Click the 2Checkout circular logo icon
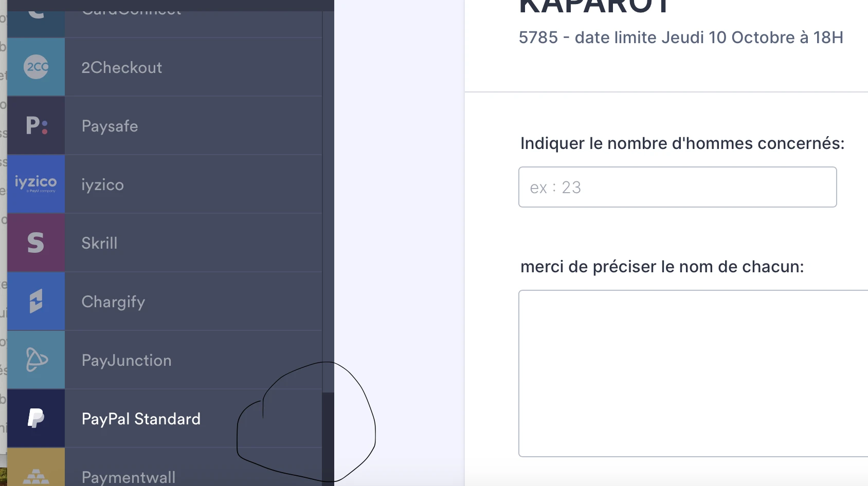Viewport: 868px width, 486px height. tap(35, 67)
